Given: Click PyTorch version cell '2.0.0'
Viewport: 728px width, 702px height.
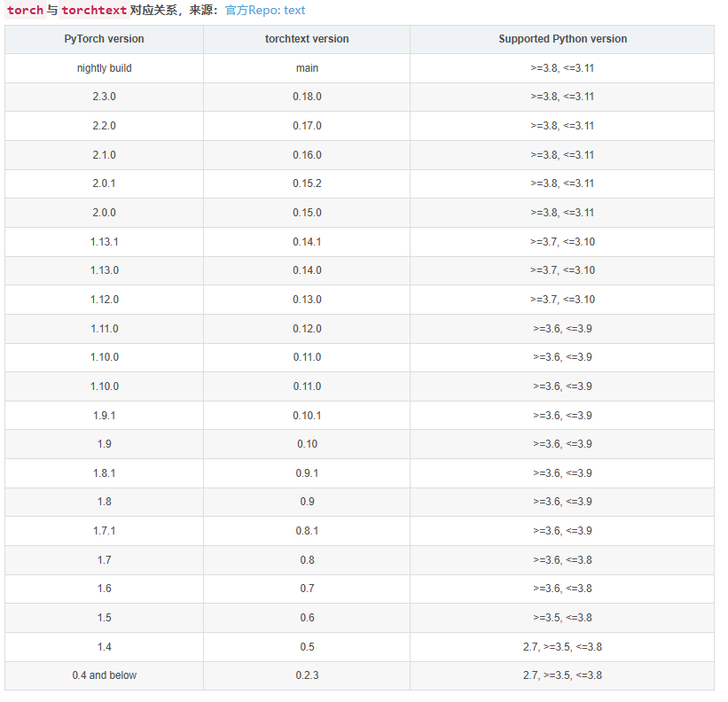Looking at the screenshot, I should click(x=104, y=213).
